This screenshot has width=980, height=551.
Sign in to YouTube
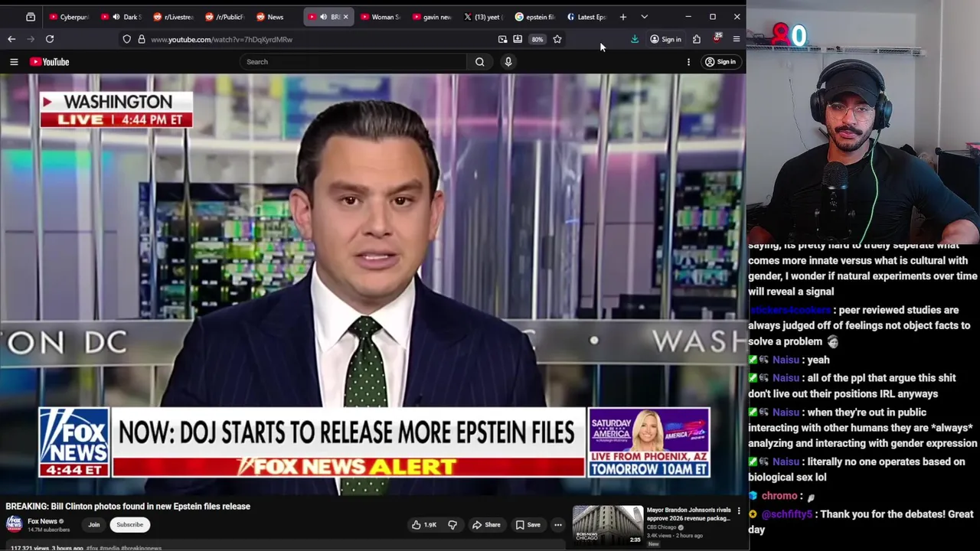(x=720, y=62)
